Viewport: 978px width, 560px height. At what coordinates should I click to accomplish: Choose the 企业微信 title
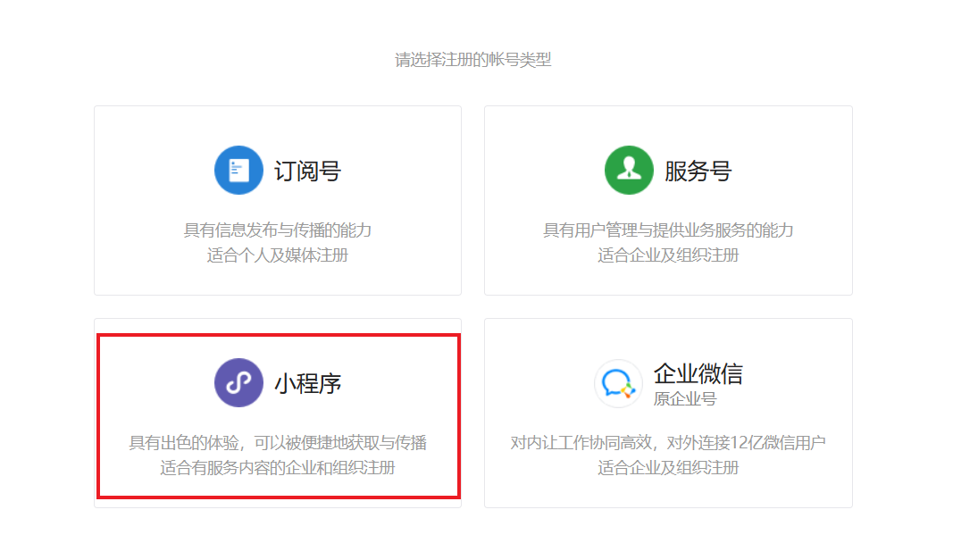click(698, 374)
